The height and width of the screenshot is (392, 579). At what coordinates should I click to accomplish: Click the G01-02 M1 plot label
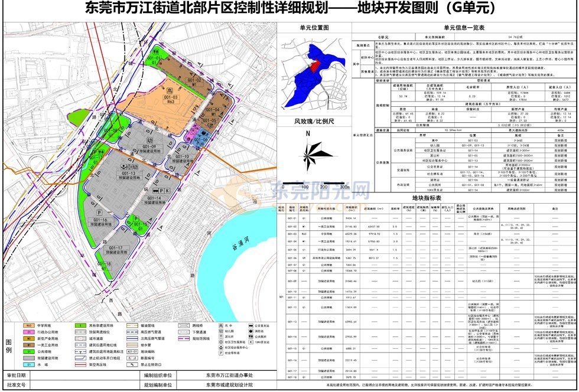[x=194, y=82]
